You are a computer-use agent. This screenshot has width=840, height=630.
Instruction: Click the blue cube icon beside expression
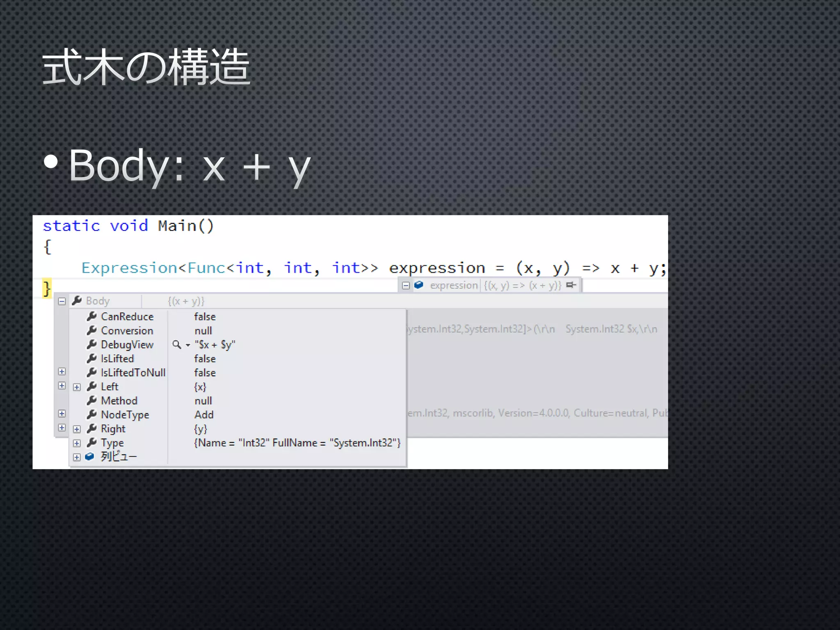pos(418,285)
